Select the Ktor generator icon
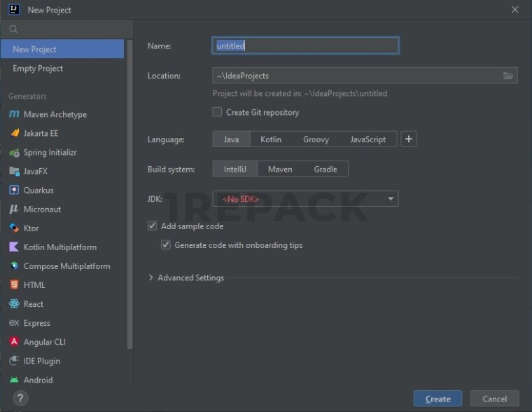Screen dimensions: 532x412 click(x=14, y=228)
